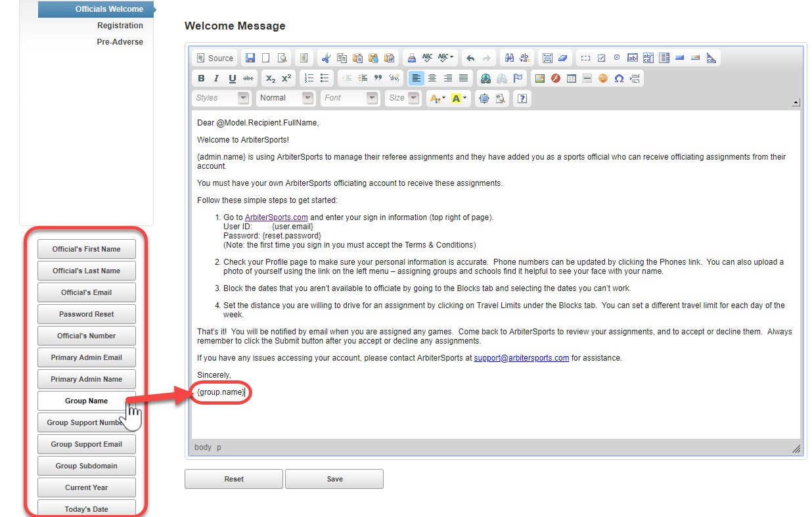This screenshot has width=812, height=517.
Task: Select Align Right
Action: 448,78
